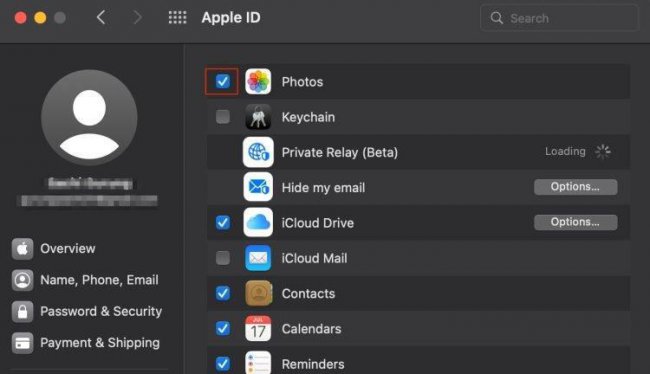Click the Photos label

pos(302,82)
